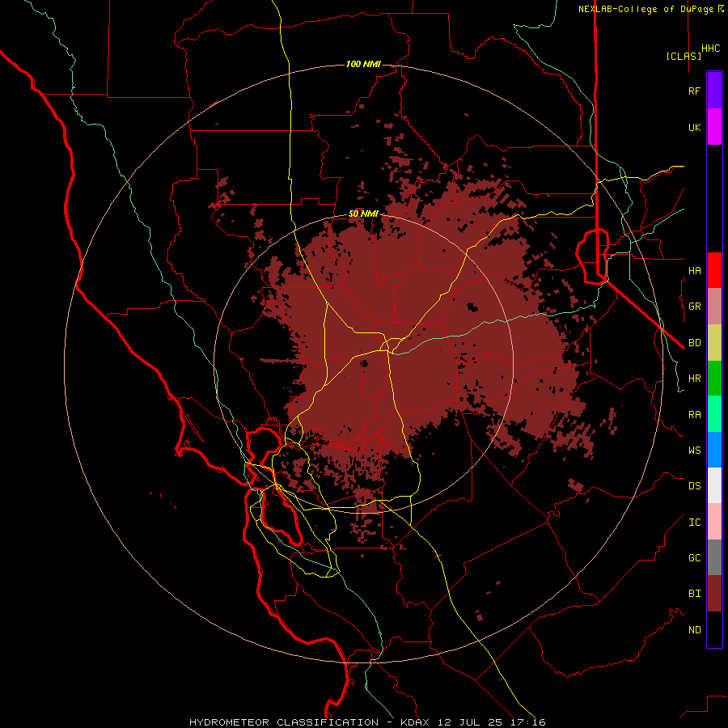Click the [CLAS] legend header
Screen dimensions: 728x728
tap(684, 56)
